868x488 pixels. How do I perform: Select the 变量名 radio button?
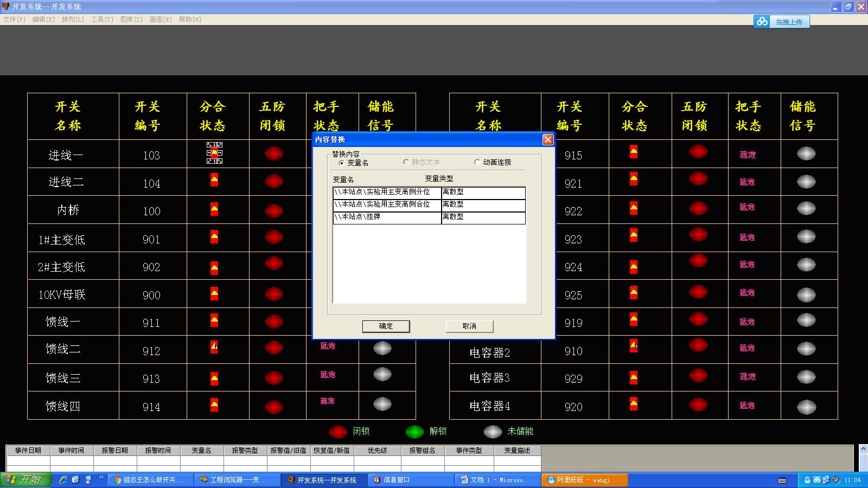(x=341, y=163)
